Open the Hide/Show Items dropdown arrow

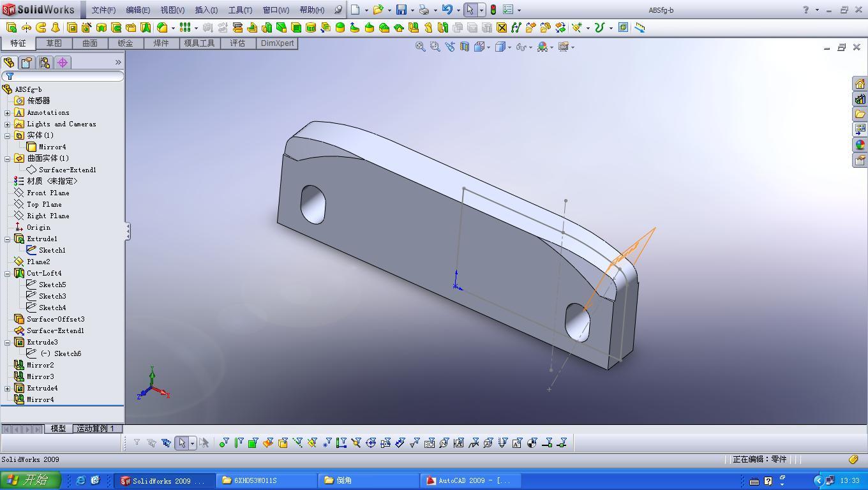pyautogui.click(x=530, y=47)
